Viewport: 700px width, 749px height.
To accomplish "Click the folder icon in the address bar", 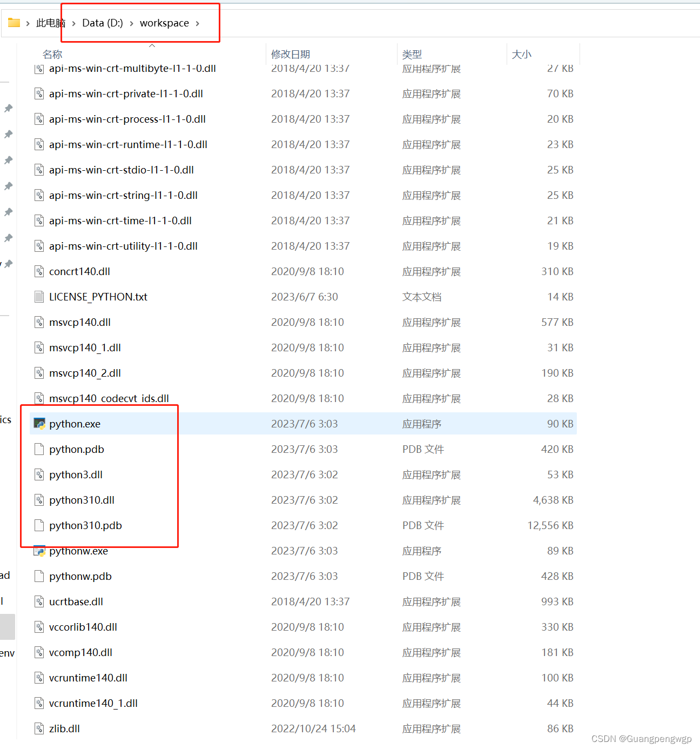I will click(x=12, y=23).
